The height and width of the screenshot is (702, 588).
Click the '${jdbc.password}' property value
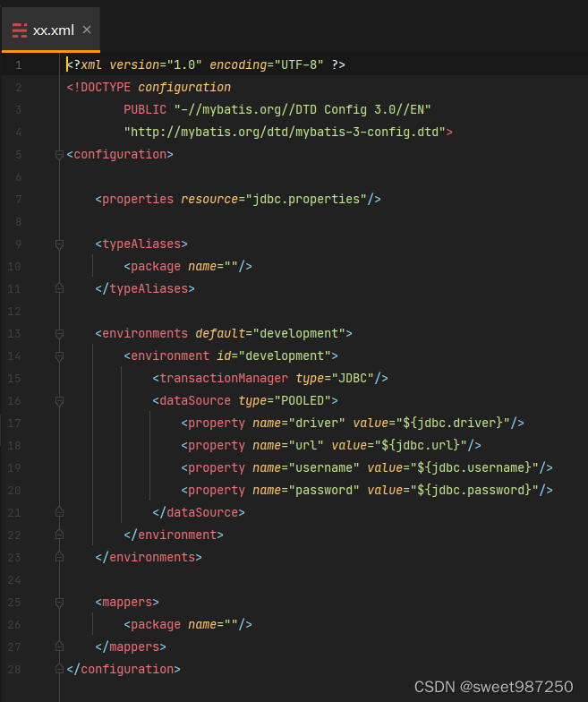coord(474,491)
